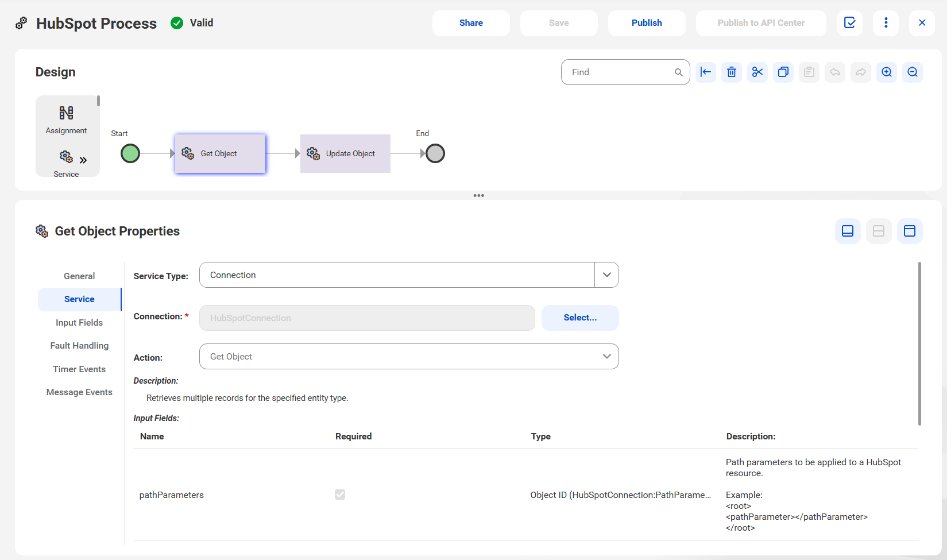Select the Update Object step
Image resolution: width=947 pixels, height=560 pixels.
click(345, 153)
